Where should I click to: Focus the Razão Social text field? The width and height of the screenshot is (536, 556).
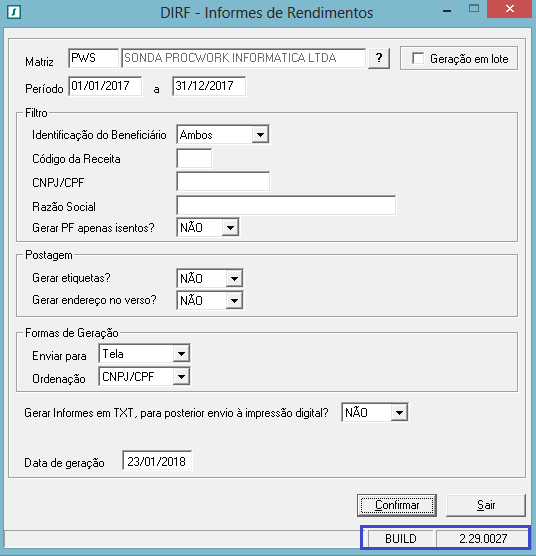coord(286,205)
